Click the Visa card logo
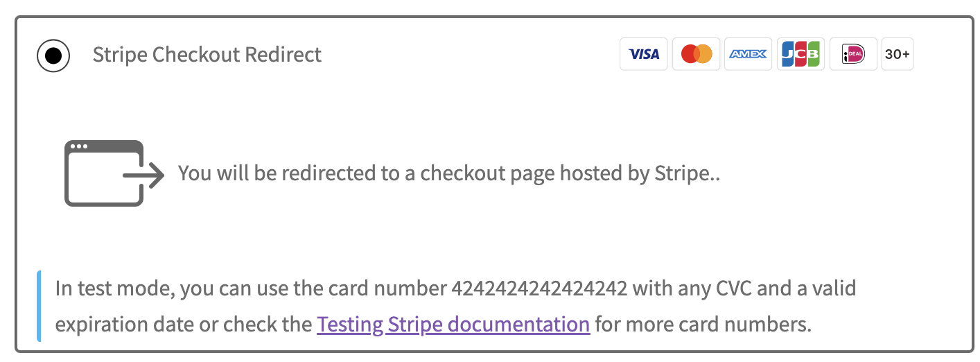 pos(643,54)
